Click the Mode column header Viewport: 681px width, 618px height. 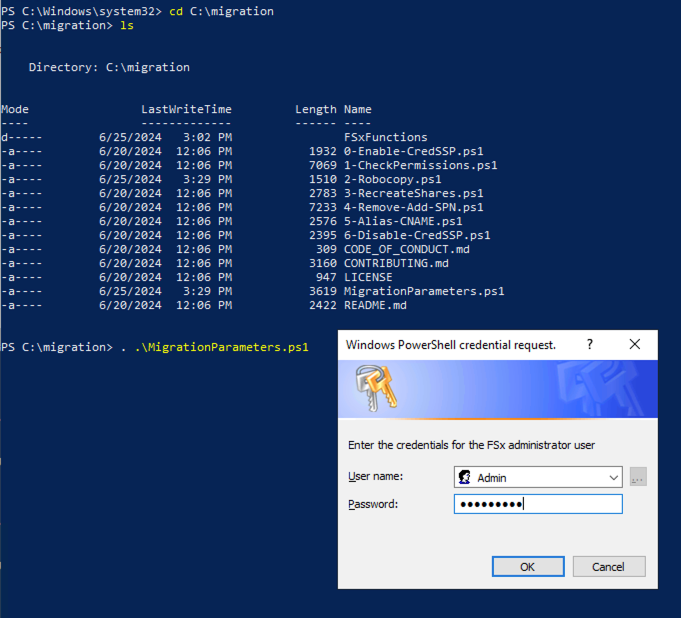click(15, 109)
